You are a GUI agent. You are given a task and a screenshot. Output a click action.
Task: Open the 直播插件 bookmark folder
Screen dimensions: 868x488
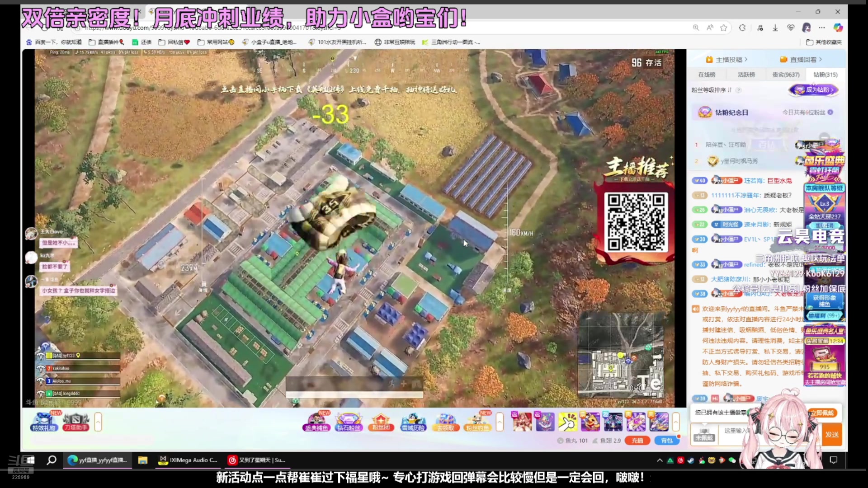point(106,42)
